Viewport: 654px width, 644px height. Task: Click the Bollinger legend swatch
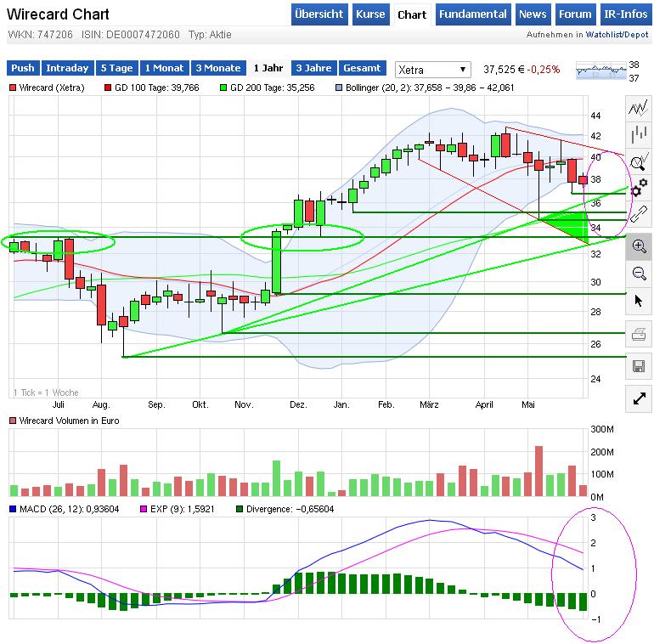339,88
